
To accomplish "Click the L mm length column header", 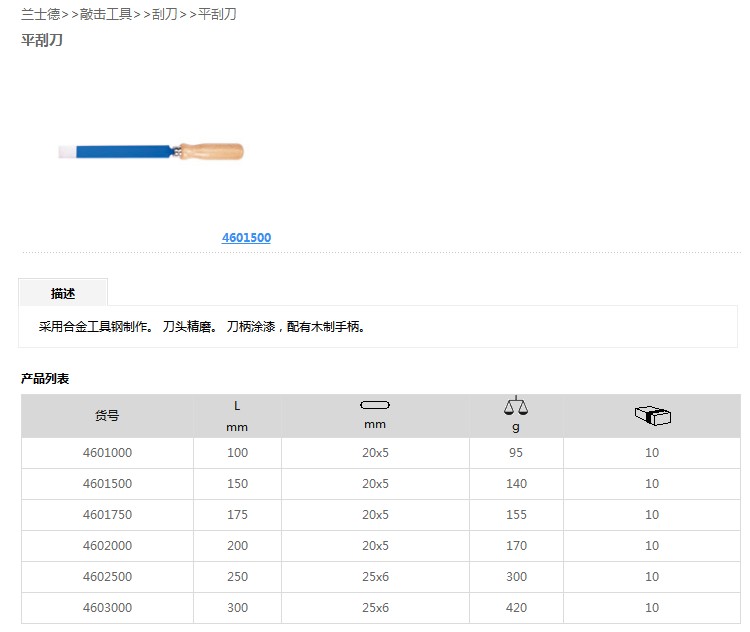I will click(x=237, y=416).
